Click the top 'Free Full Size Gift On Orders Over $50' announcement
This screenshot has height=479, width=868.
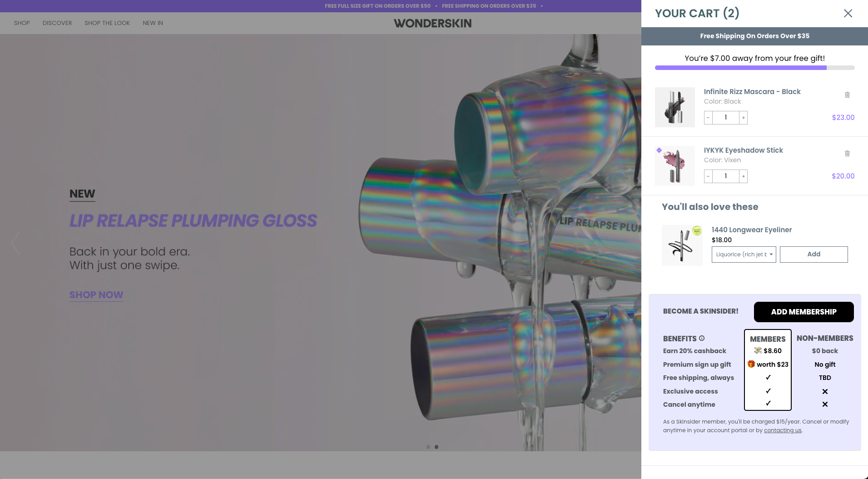[377, 6]
